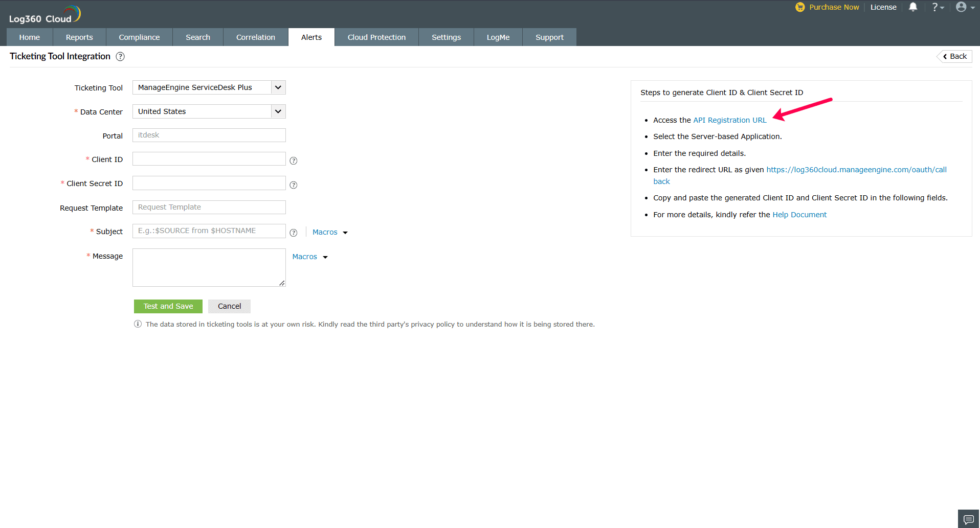Click the Purchase Now link

(x=834, y=7)
